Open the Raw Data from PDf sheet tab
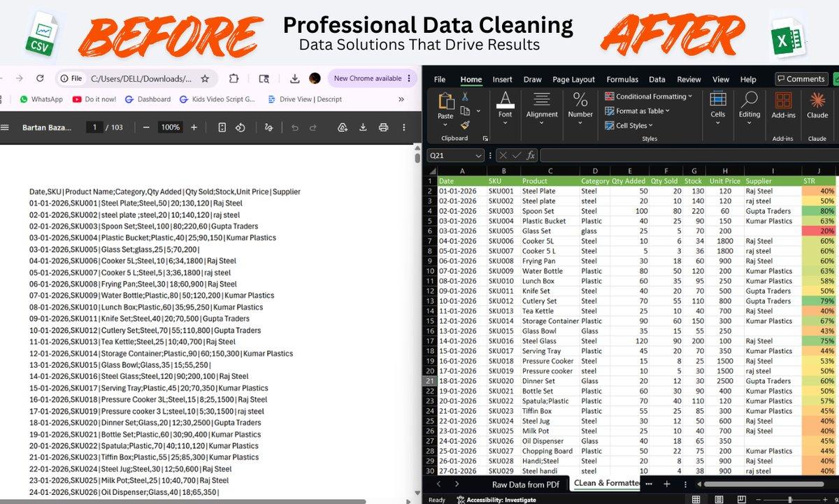839x504 pixels. coord(526,484)
